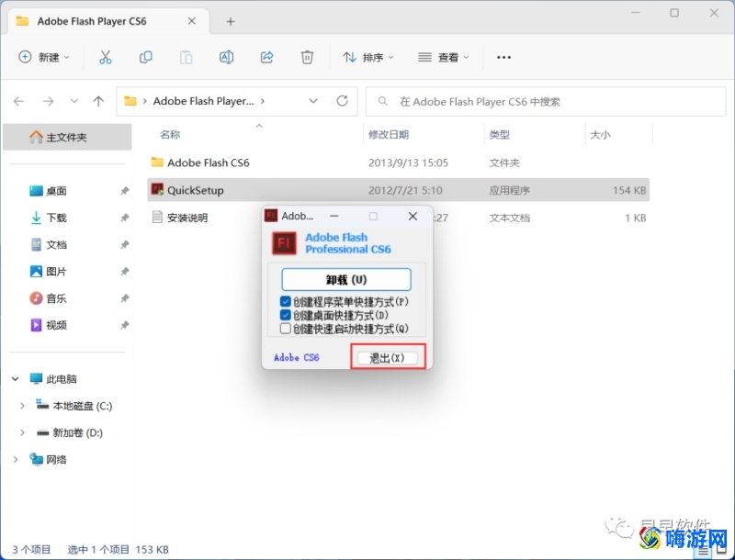The image size is (735, 560).
Task: Click the 退出(X) exit button
Action: click(387, 358)
